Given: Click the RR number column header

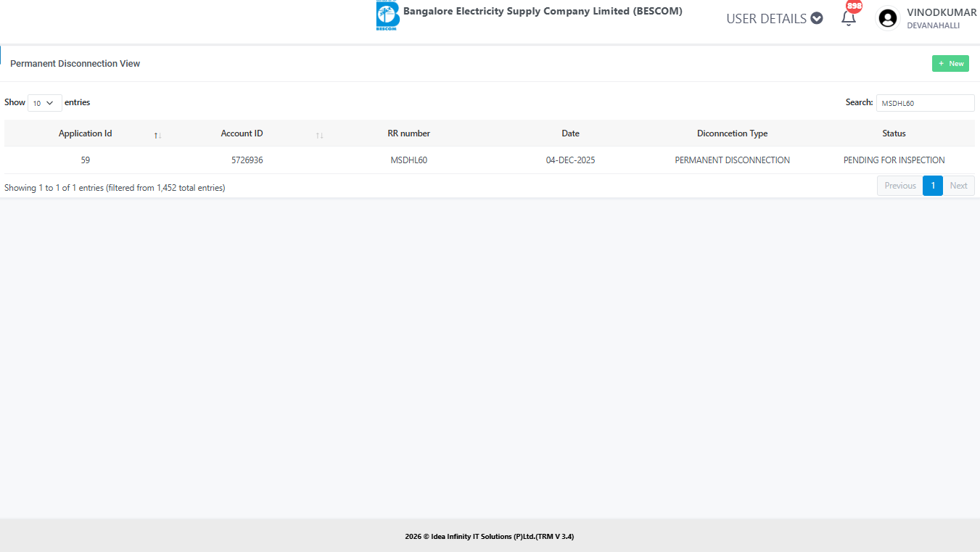Looking at the screenshot, I should click(408, 133).
